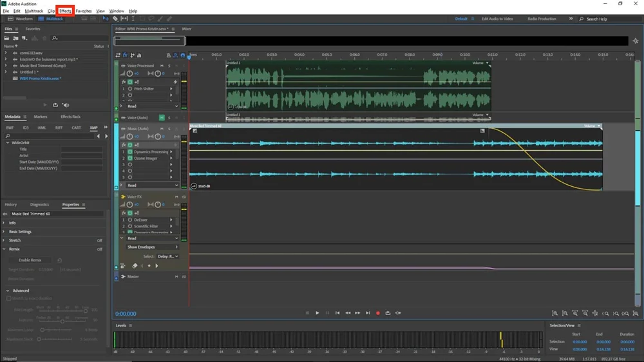Switch to Waveform view

click(x=21, y=19)
